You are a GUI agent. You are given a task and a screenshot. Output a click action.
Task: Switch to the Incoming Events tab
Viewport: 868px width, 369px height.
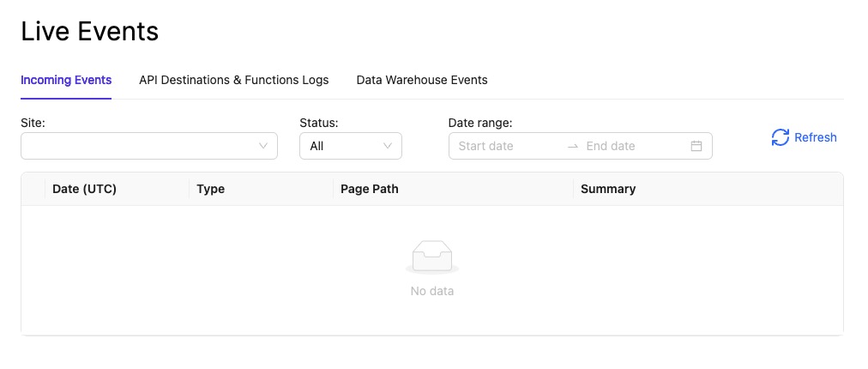[66, 80]
